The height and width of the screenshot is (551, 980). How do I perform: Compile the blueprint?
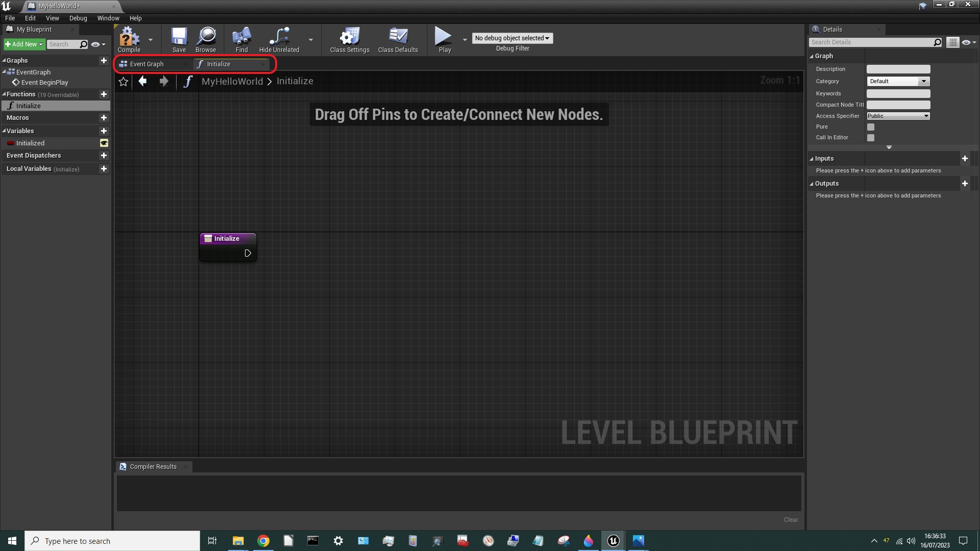click(x=129, y=40)
